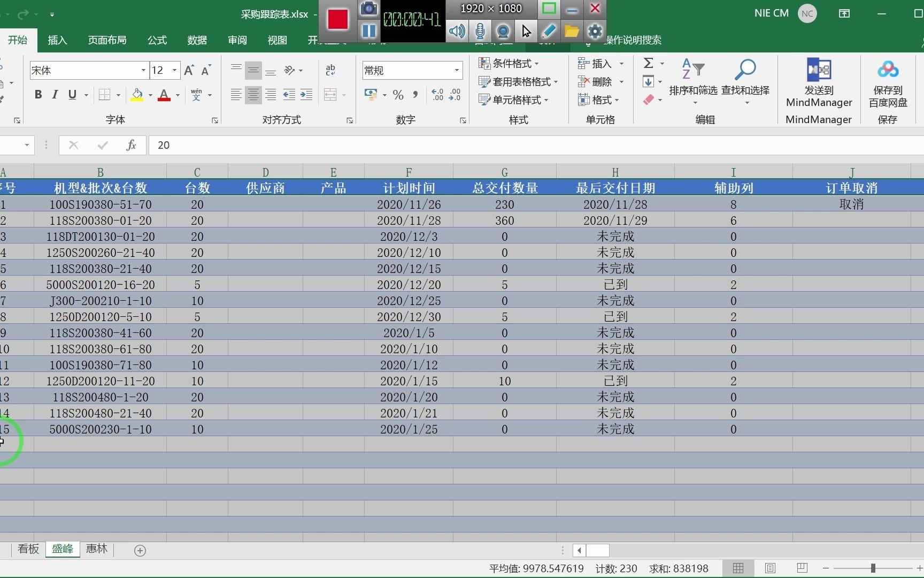Click the cell borders icon
The width and height of the screenshot is (924, 578).
[104, 95]
